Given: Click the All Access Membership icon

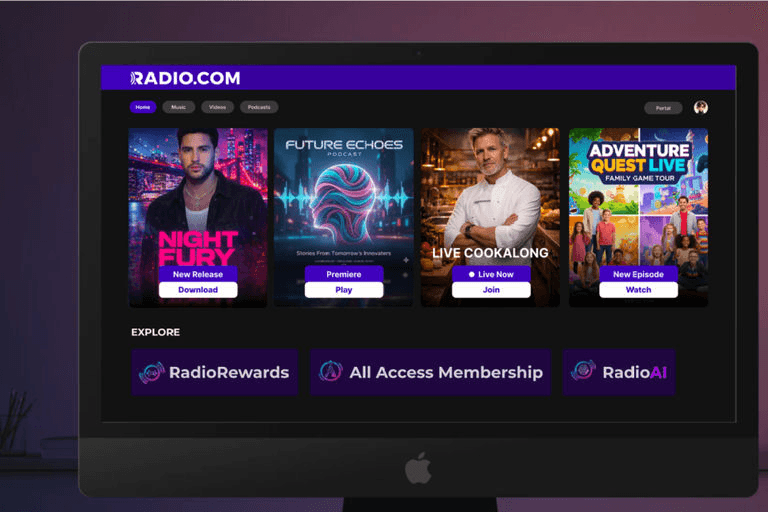Looking at the screenshot, I should pos(331,371).
